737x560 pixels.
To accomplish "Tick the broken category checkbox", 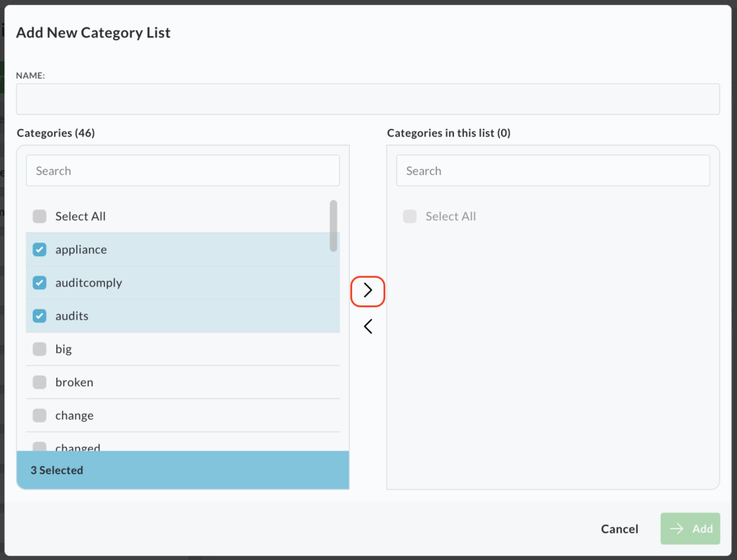I will coord(40,382).
